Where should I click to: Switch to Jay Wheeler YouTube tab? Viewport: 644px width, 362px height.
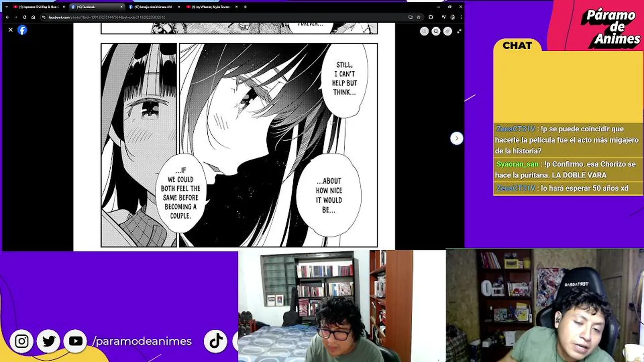coord(212,7)
